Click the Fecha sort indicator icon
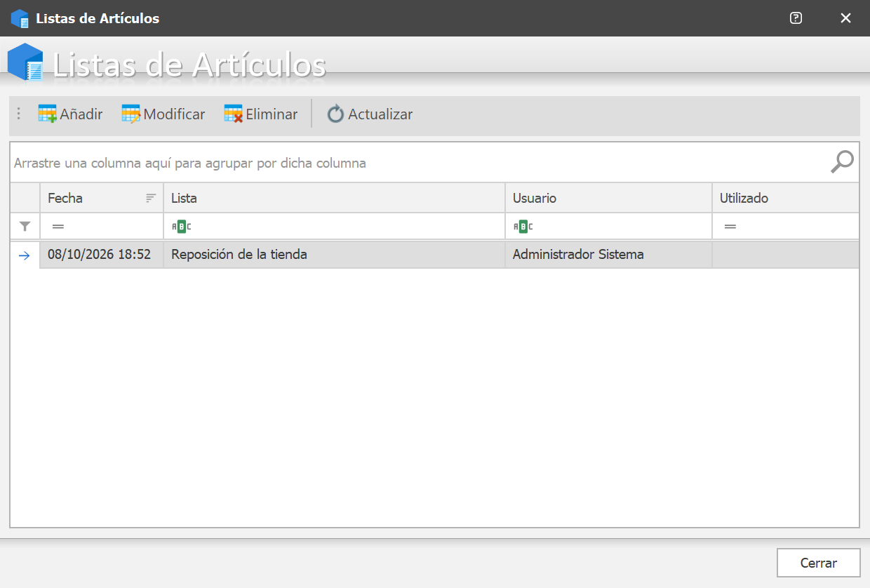 click(x=151, y=198)
